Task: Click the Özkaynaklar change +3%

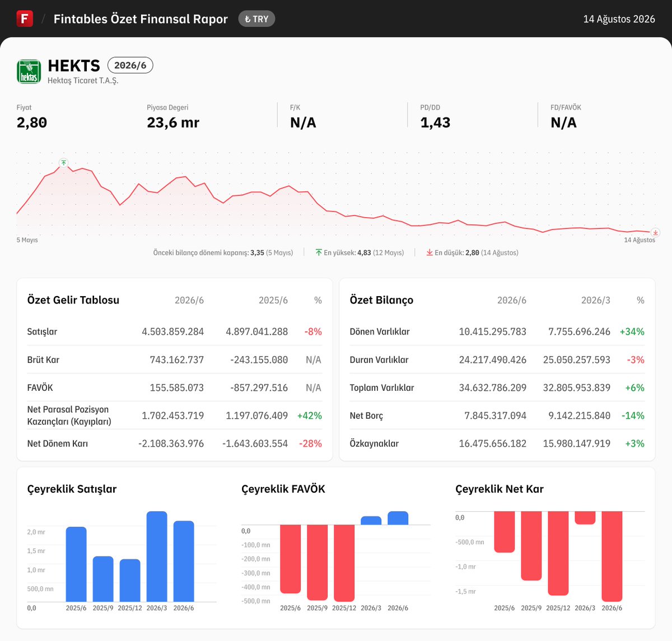Action: click(635, 443)
